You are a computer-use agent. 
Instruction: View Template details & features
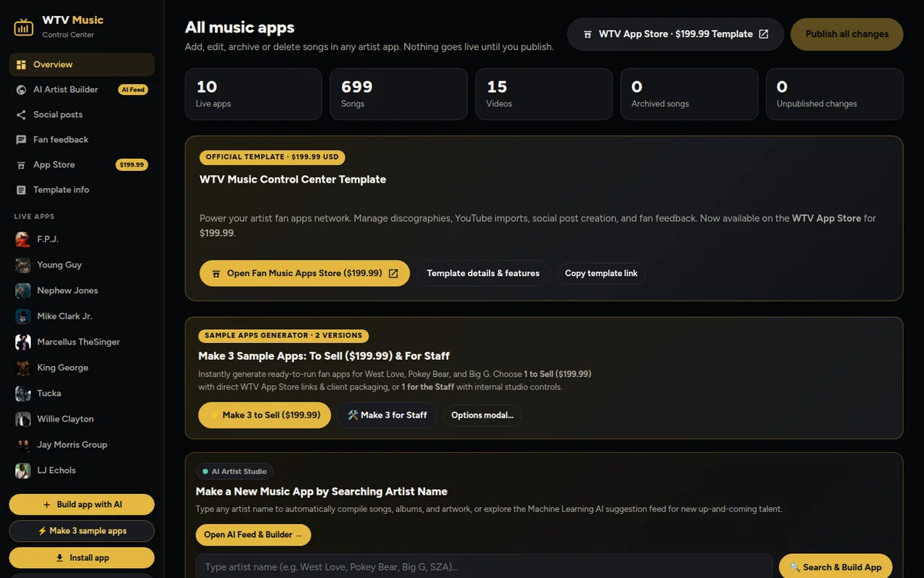pyautogui.click(x=484, y=274)
